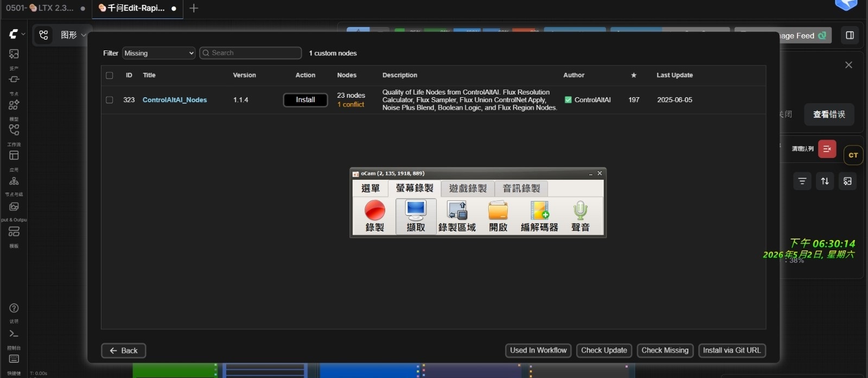Viewport: 868px width, 378px height.
Task: Open the Nodes library icon in left sidebar
Action: coord(14,79)
